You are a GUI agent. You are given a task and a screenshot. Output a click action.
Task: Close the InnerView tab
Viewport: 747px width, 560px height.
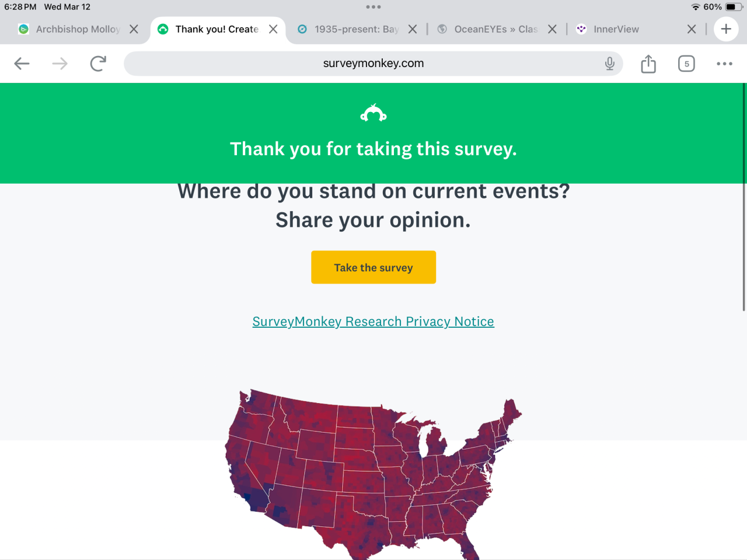[x=692, y=29]
